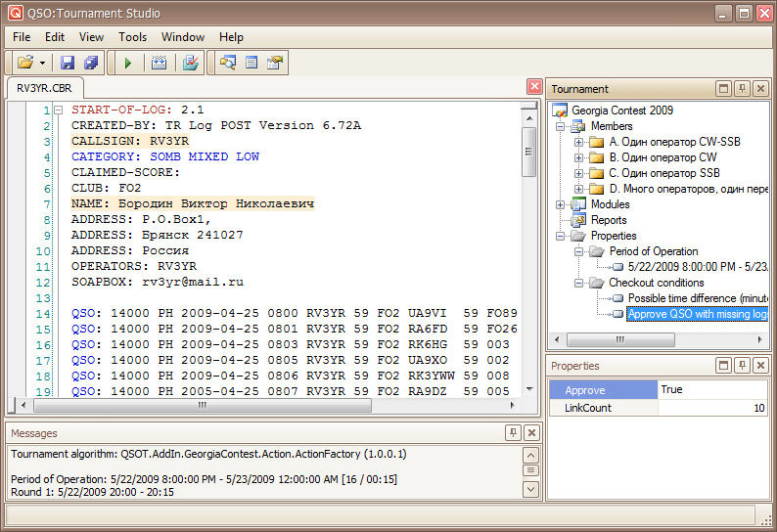
Task: Collapse the Checkout conditions node
Action: [x=579, y=283]
